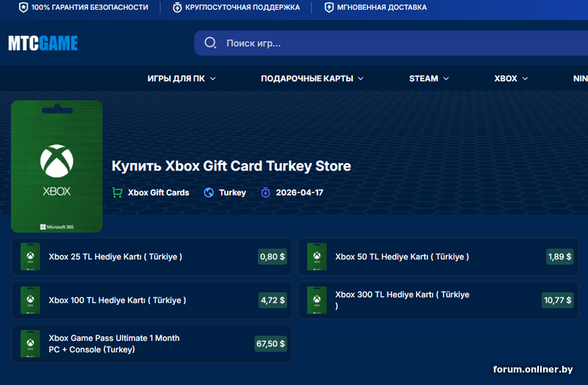Image resolution: width=588 pixels, height=385 pixels.
Task: Click КРУГЛОСУТОЧНАЯ ПОДДЕРЖКА text
Action: pos(243,7)
